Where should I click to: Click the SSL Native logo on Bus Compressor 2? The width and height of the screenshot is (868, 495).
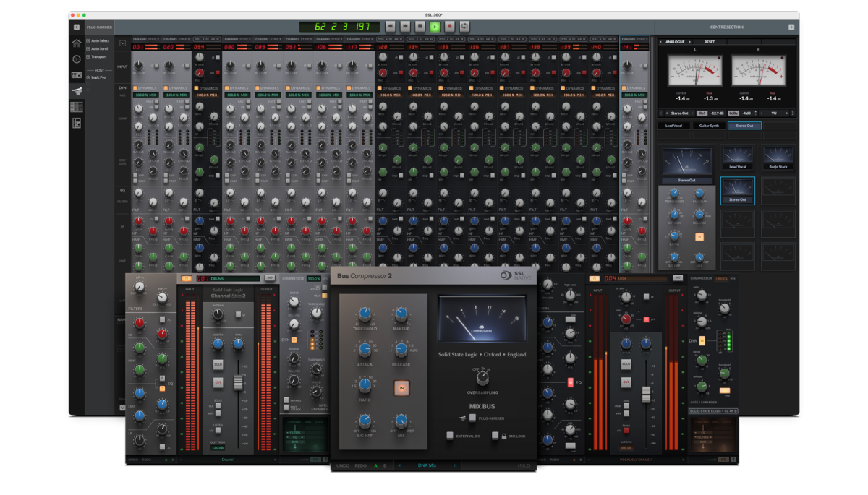pyautogui.click(x=514, y=275)
